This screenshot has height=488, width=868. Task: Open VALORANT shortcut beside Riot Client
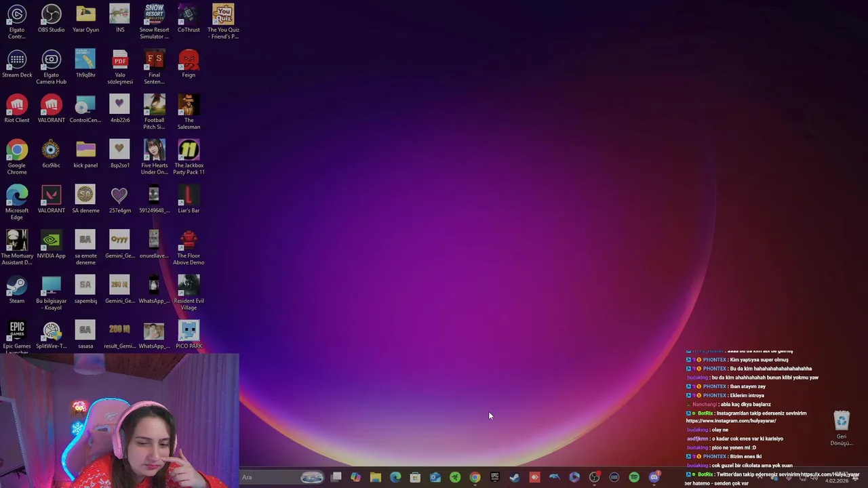51,110
